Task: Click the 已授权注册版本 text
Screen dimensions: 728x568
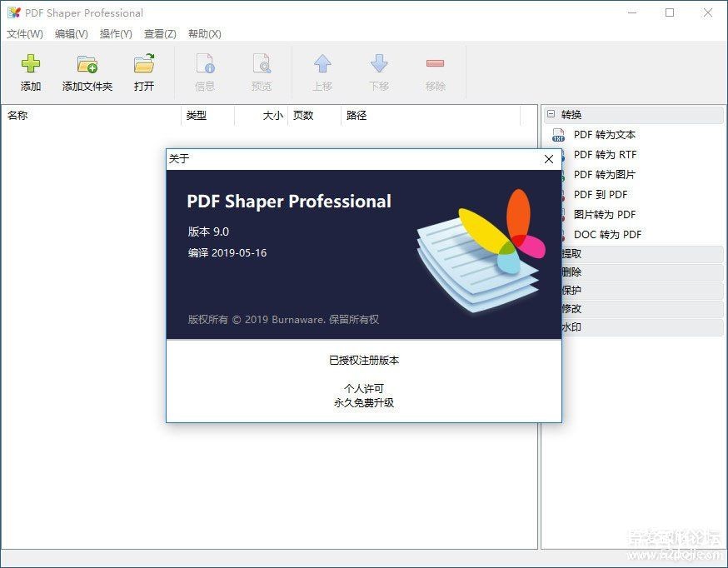Action: point(364,361)
